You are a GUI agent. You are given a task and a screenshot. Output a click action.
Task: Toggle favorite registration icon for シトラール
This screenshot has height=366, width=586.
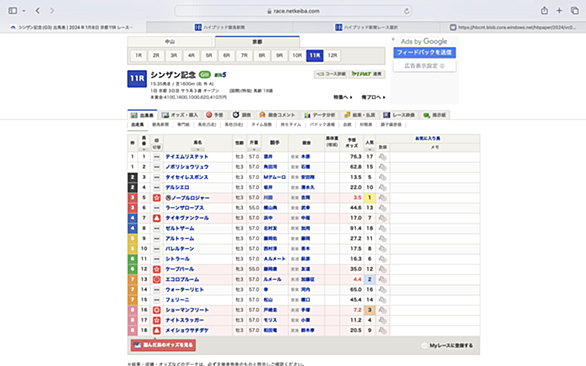[x=382, y=259]
